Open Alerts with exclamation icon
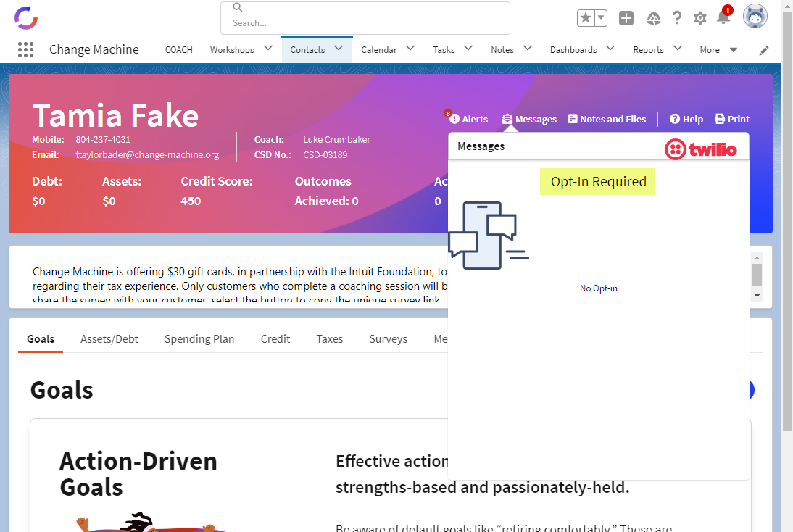793x532 pixels. coord(468,119)
